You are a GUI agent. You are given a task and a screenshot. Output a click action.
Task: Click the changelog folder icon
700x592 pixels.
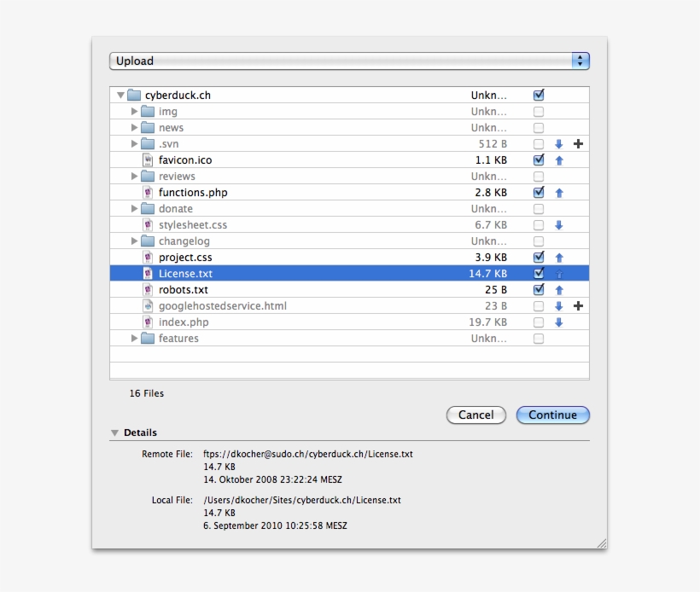point(147,241)
